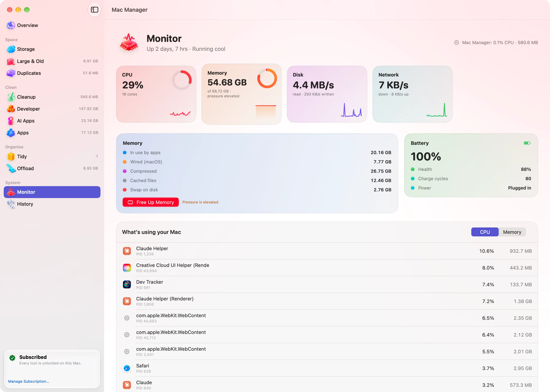Image resolution: width=550 pixels, height=392 pixels.
Task: Navigate to Offload section
Action: point(52,168)
